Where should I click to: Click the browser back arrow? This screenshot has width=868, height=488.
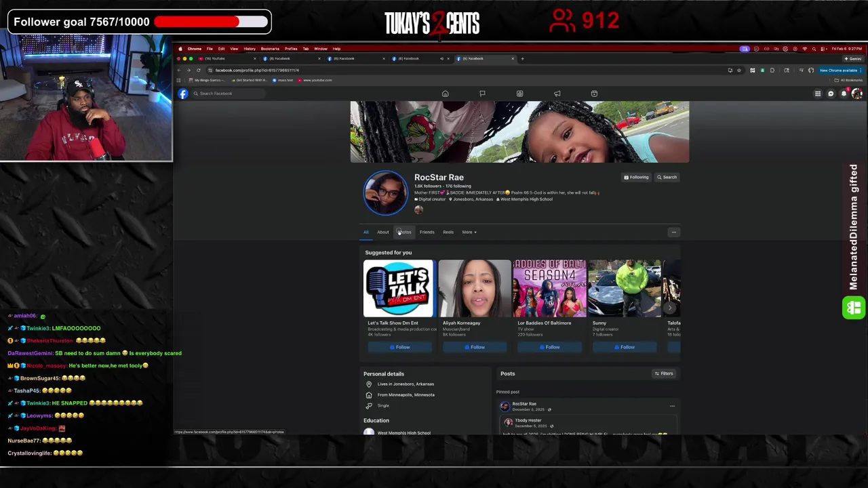coord(180,70)
